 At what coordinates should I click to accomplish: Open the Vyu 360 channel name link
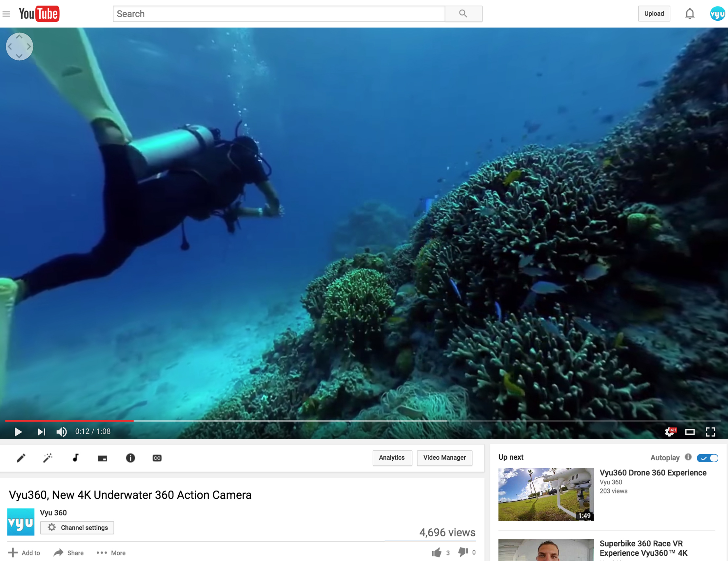53,513
